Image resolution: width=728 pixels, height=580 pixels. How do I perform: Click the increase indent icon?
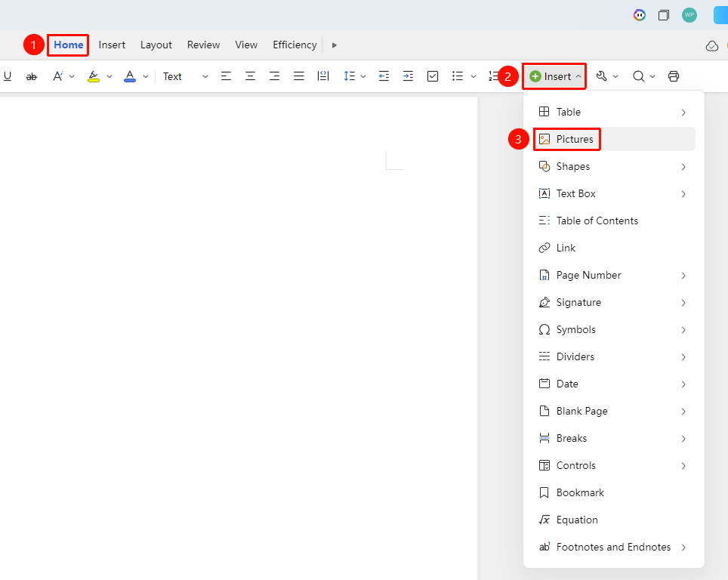click(x=408, y=76)
